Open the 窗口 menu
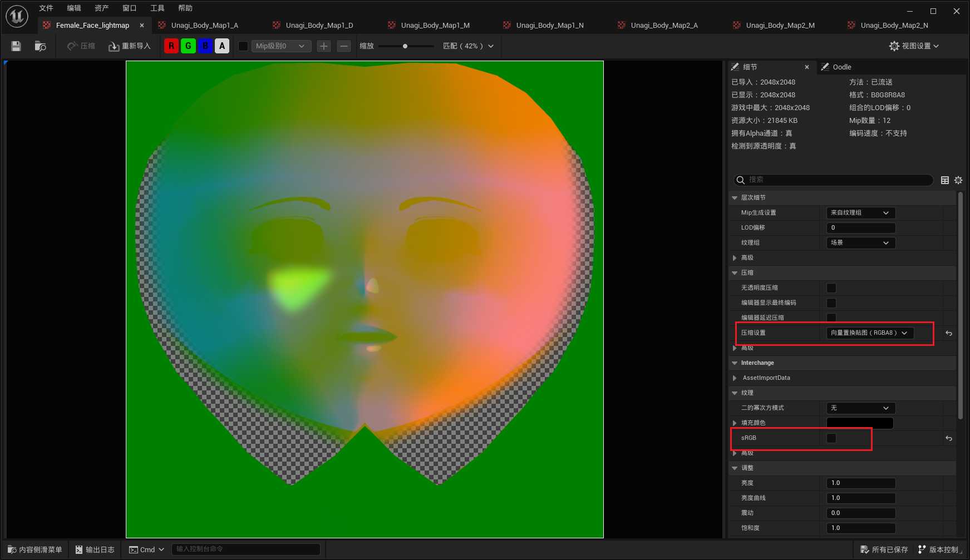 coord(129,8)
